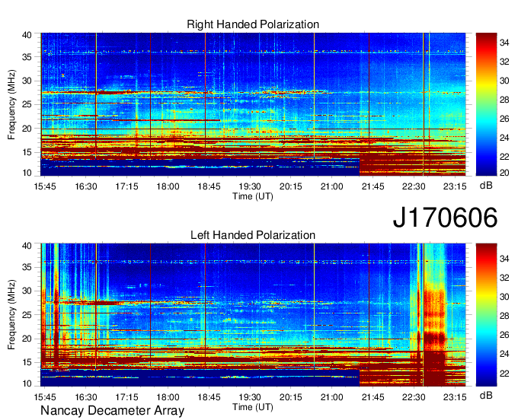Click 20:15 tick under the right-handed plot
The height and width of the screenshot is (420, 518).
[x=291, y=186]
